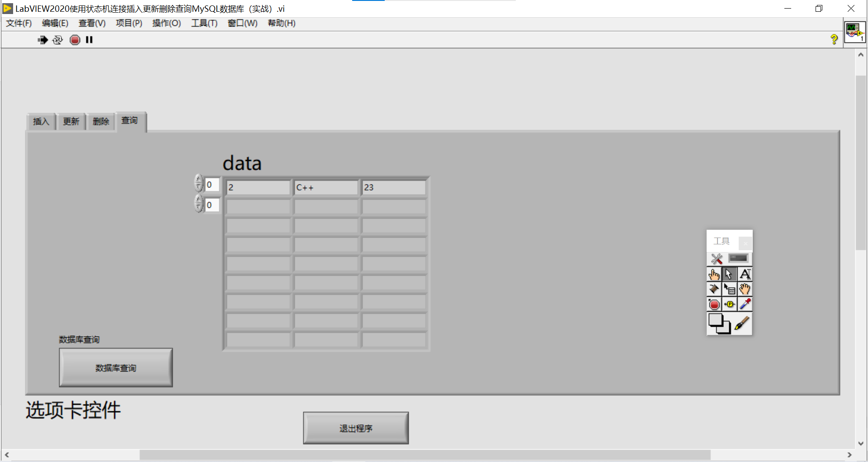
Task: Click the 退出程序 button
Action: click(x=356, y=428)
